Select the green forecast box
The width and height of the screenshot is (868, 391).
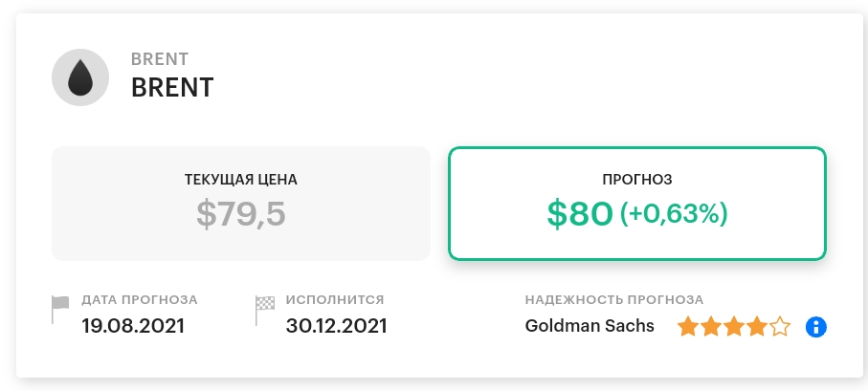[637, 203]
